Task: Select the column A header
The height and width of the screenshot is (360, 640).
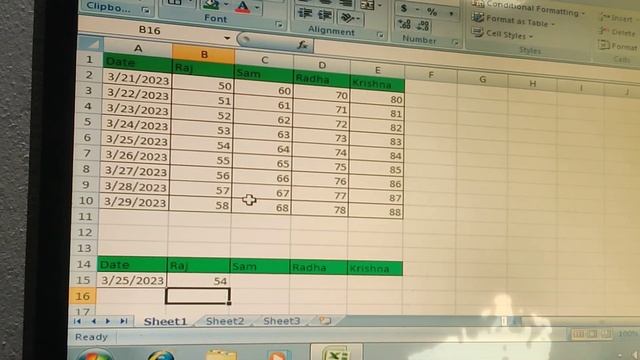Action: [138, 48]
